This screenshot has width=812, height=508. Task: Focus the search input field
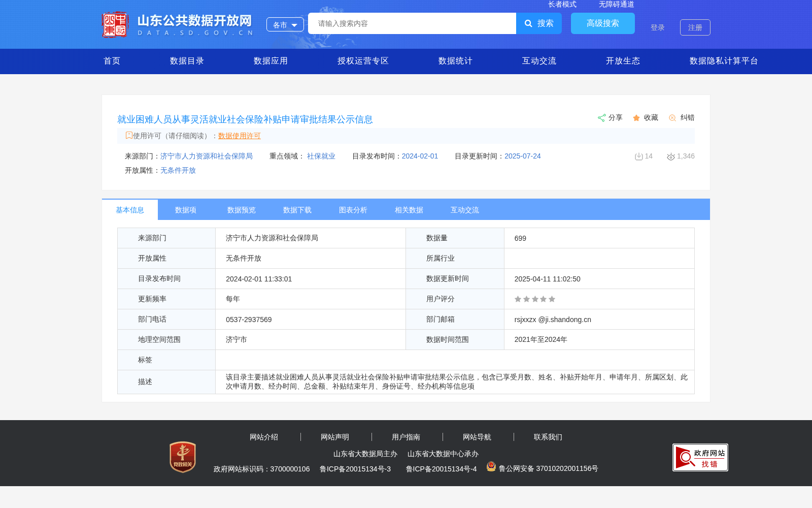tap(412, 23)
